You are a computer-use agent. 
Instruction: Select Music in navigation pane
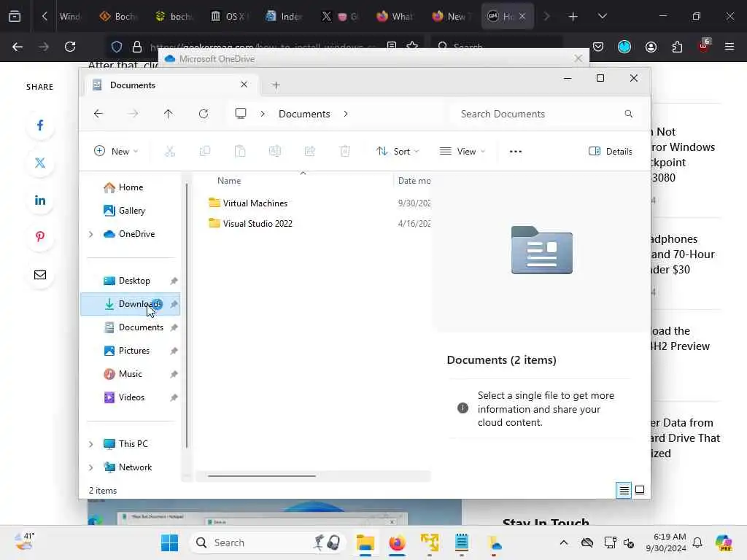click(x=130, y=374)
